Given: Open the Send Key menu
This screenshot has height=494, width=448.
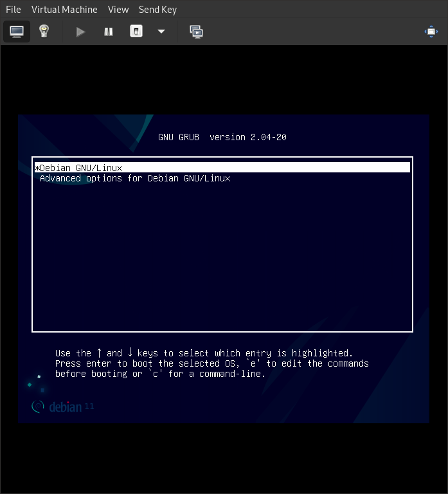Looking at the screenshot, I should coord(157,10).
